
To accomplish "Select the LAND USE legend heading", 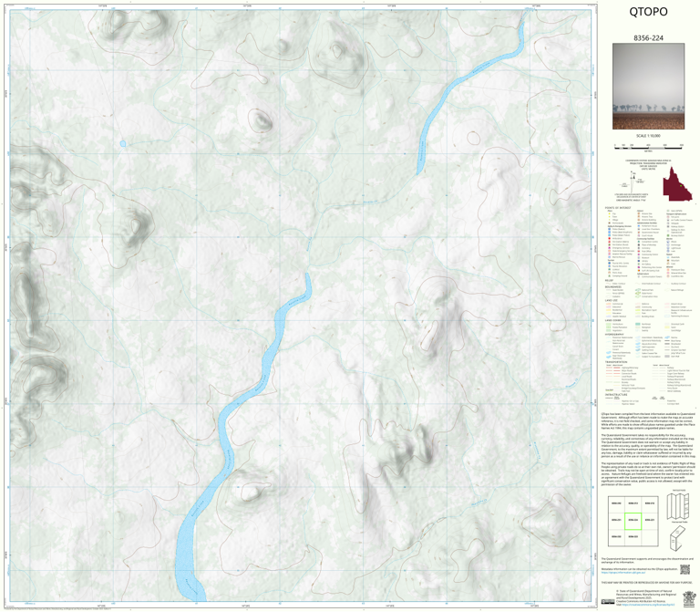I will pyautogui.click(x=612, y=301).
